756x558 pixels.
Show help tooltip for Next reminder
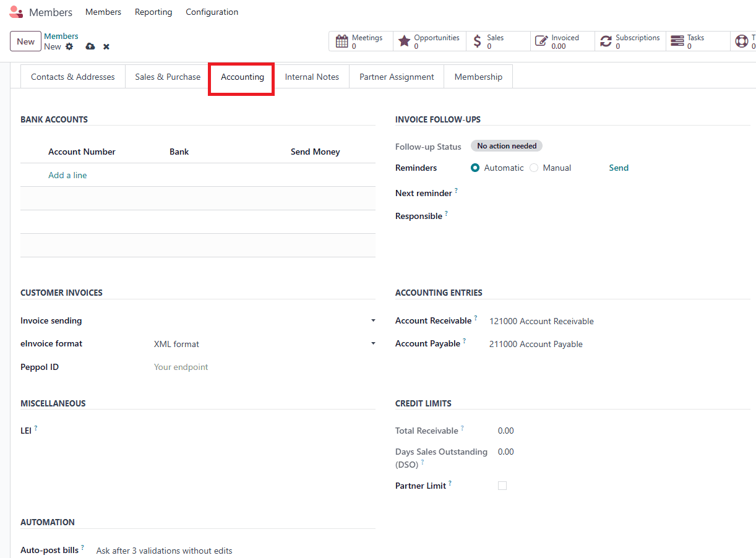(456, 191)
